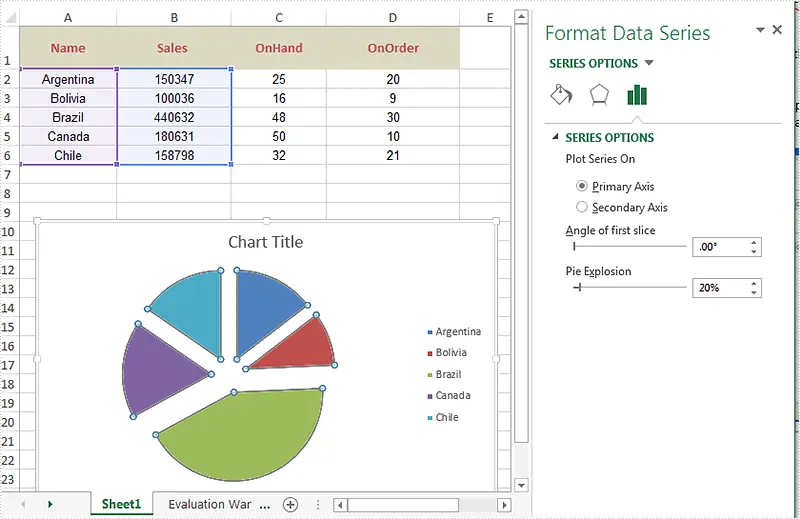The image size is (800, 519).
Task: Add a new sheet with plus icon
Action: point(290,505)
